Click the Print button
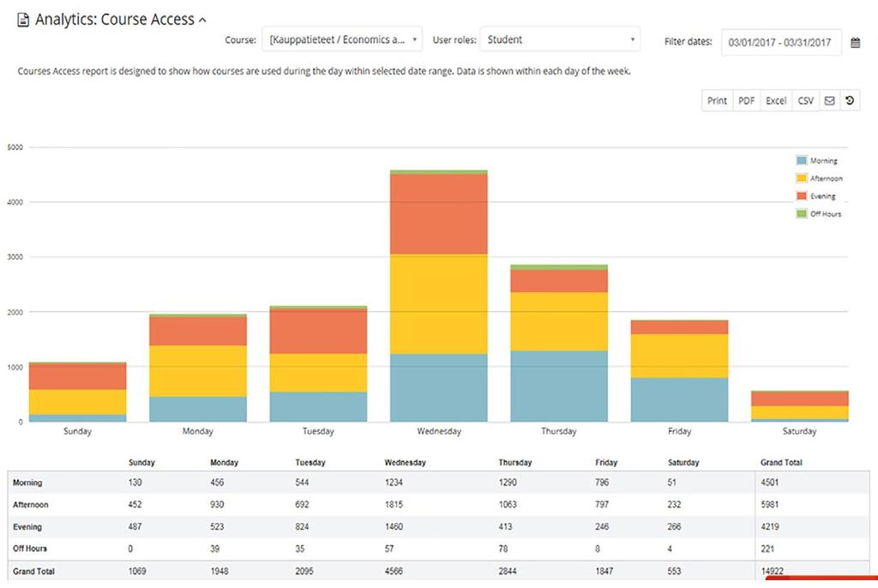 [x=717, y=101]
